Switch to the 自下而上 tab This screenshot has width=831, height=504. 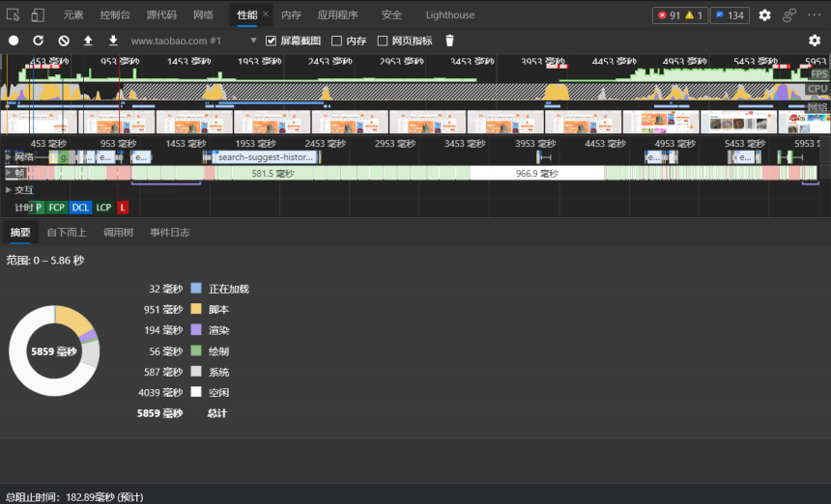pyautogui.click(x=67, y=233)
